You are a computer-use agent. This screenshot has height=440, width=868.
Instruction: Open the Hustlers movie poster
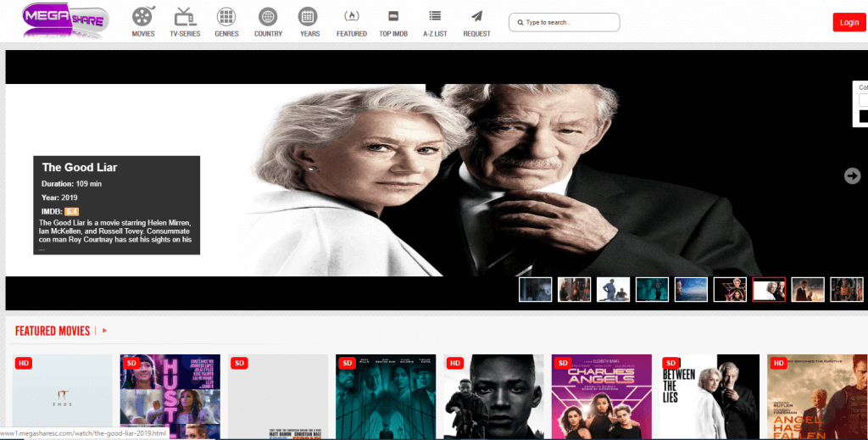pyautogui.click(x=170, y=396)
